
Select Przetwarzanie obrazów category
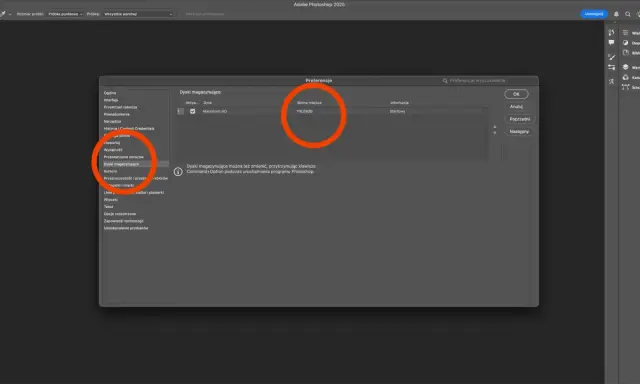pos(124,157)
